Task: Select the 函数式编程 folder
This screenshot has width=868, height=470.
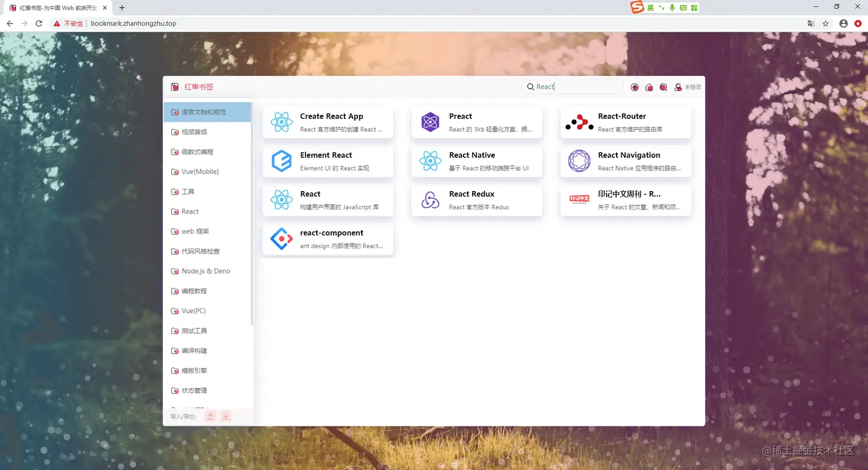Action: (x=207, y=152)
